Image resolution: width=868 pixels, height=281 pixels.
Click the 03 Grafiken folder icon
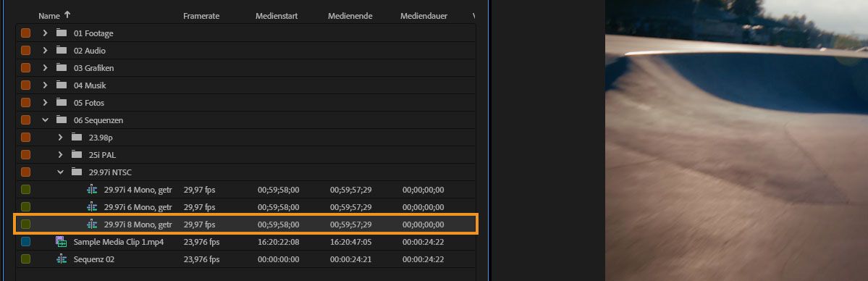click(62, 67)
